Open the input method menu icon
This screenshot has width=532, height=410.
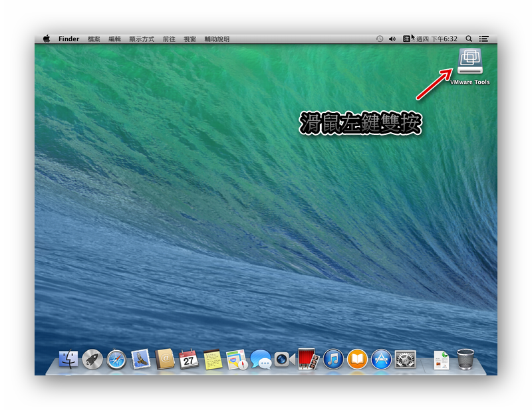pyautogui.click(x=406, y=39)
